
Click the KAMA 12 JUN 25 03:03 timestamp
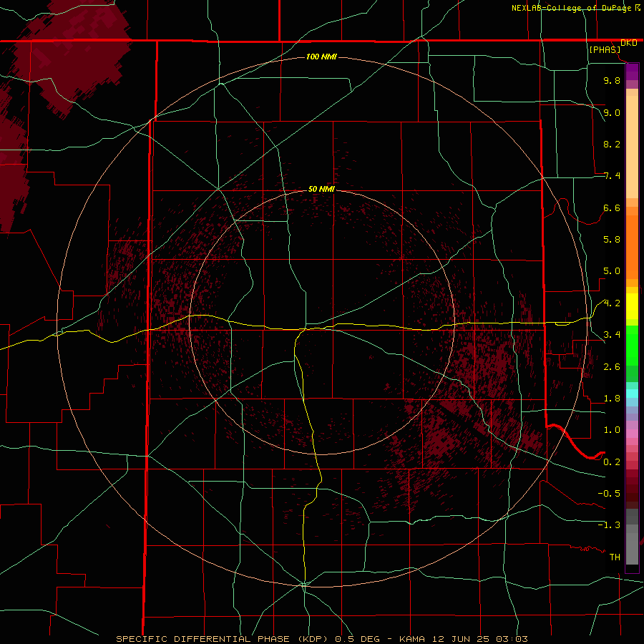464,639
